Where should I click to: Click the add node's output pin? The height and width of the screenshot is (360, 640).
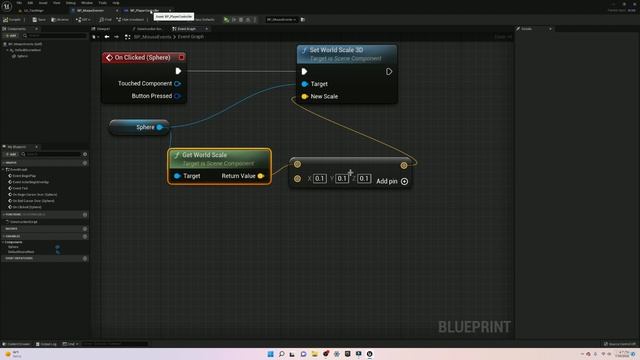404,165
